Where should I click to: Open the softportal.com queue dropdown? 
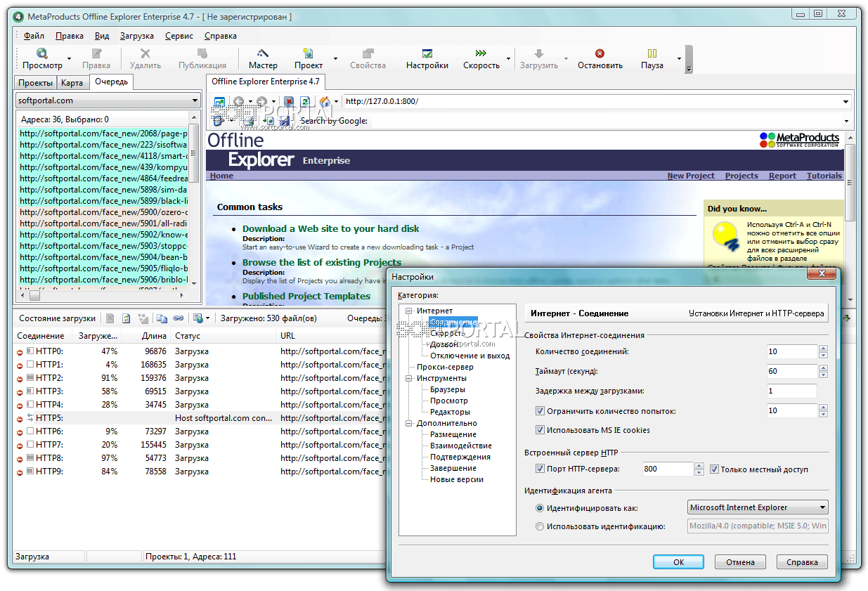point(195,100)
